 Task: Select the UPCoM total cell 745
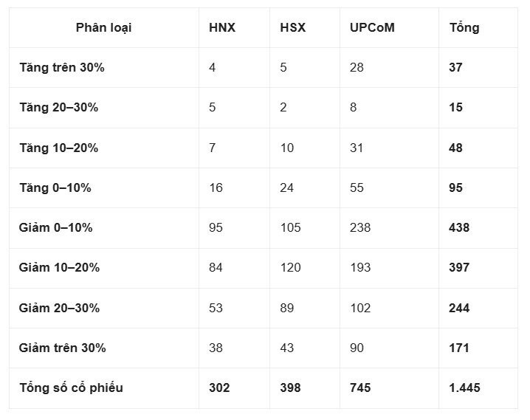tap(360, 388)
